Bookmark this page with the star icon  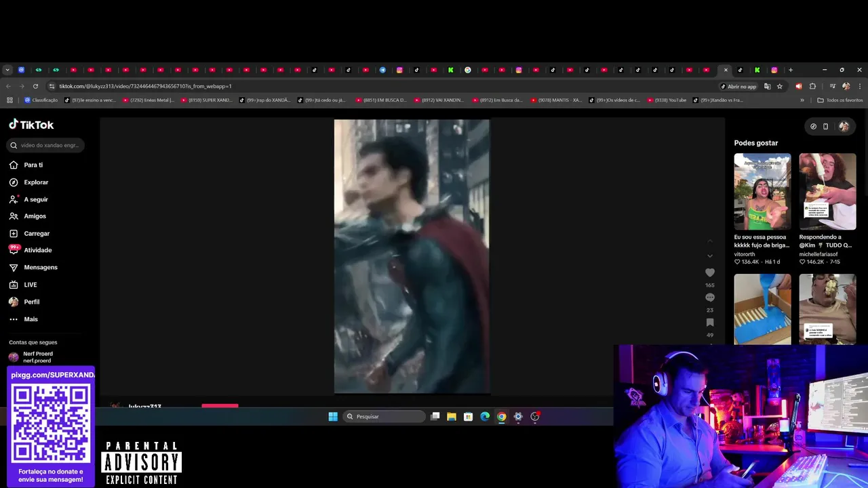780,86
